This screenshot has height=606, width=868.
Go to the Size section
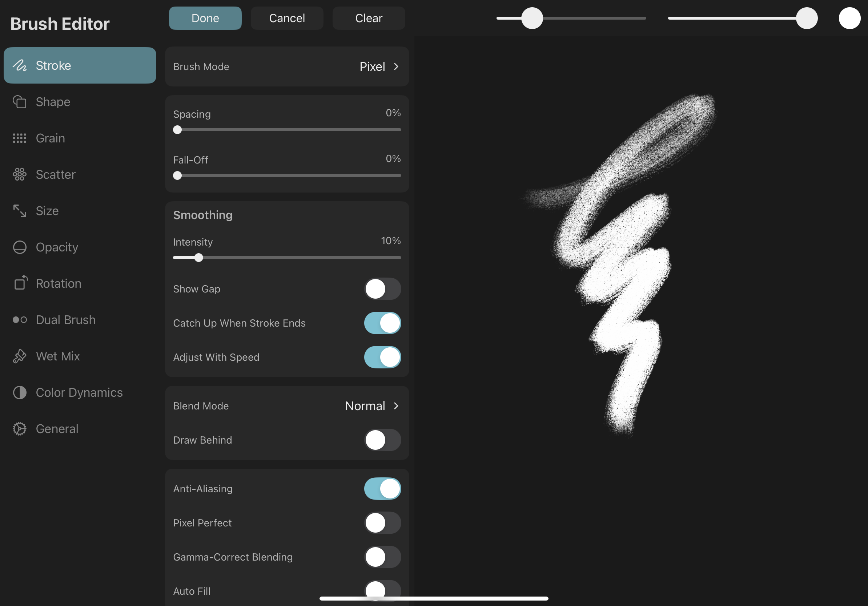click(x=80, y=211)
